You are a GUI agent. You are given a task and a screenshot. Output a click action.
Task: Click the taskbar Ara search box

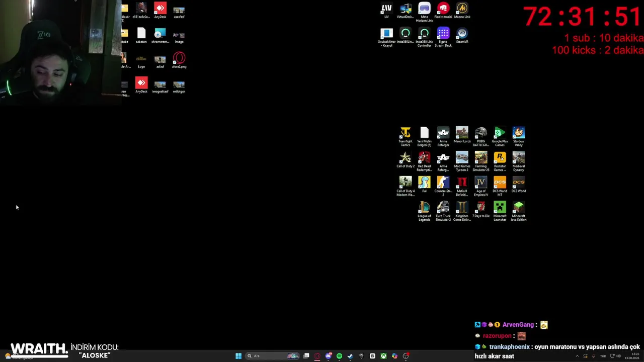(x=273, y=356)
